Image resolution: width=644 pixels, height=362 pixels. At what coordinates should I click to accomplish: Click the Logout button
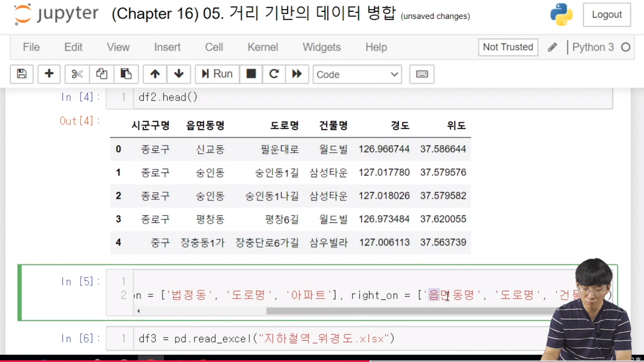[606, 15]
